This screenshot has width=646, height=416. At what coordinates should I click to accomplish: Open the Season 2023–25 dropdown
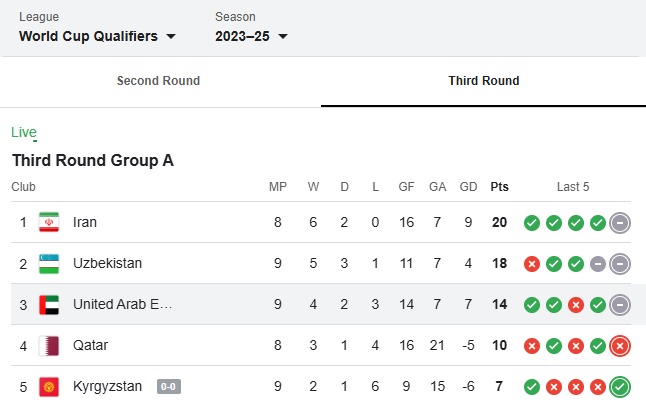coord(251,36)
